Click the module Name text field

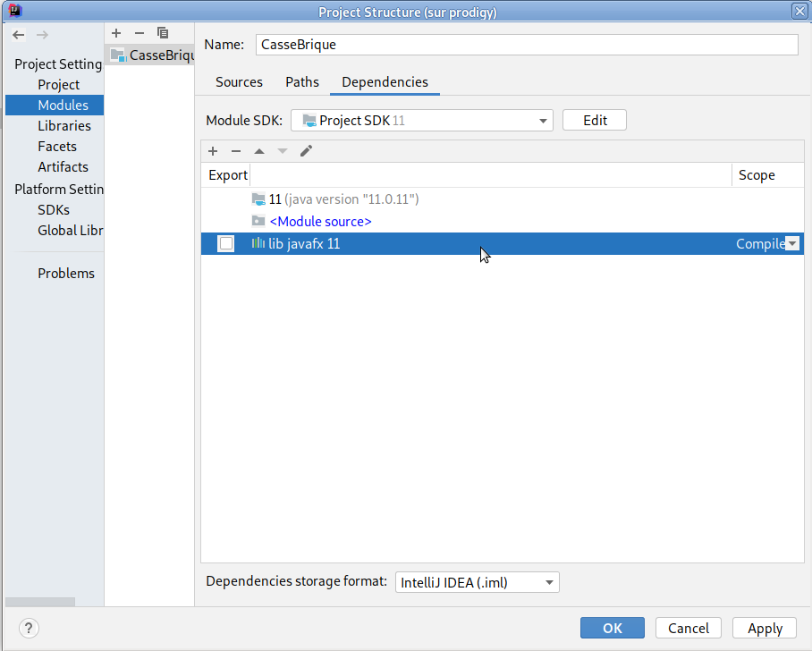526,45
